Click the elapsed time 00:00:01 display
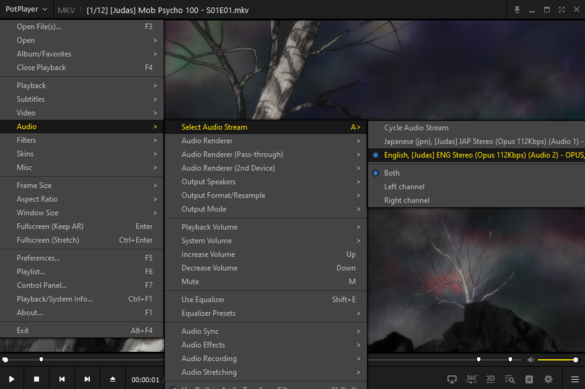 click(145, 380)
